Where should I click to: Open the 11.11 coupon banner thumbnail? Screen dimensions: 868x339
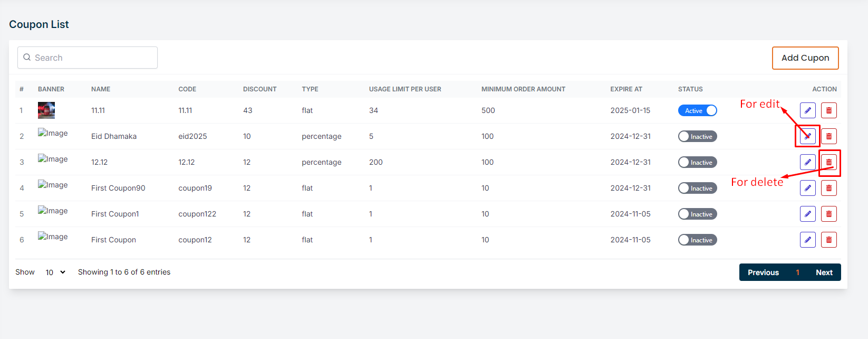tap(46, 110)
